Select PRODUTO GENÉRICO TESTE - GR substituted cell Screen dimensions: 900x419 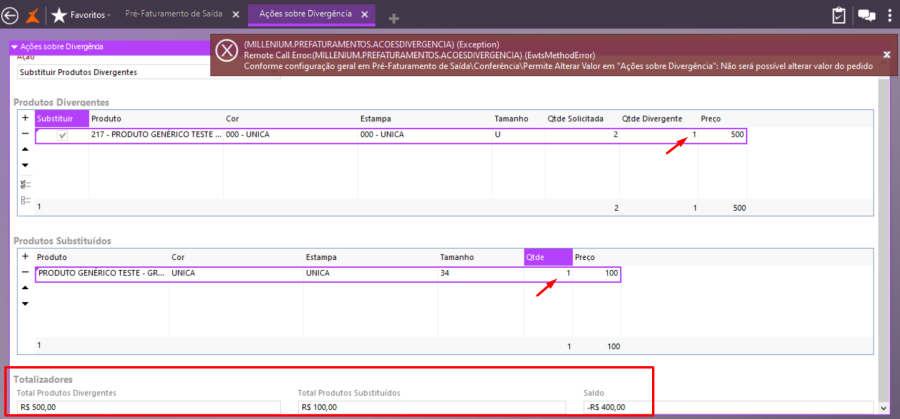(x=102, y=274)
